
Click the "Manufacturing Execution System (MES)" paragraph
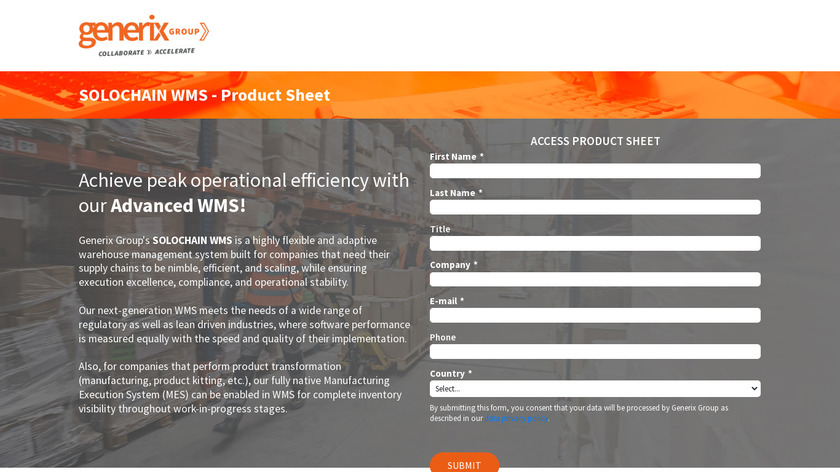point(240,387)
